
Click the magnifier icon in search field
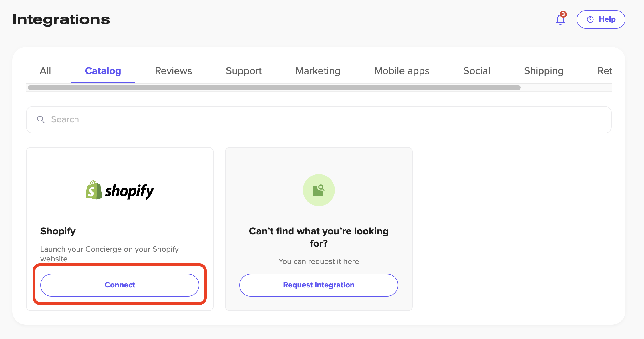(x=41, y=120)
